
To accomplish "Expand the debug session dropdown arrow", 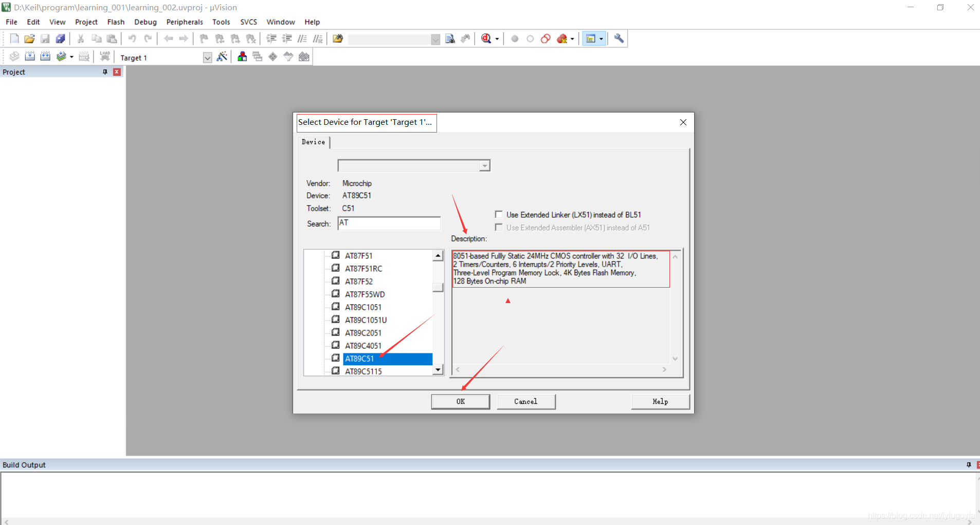I will (x=497, y=39).
